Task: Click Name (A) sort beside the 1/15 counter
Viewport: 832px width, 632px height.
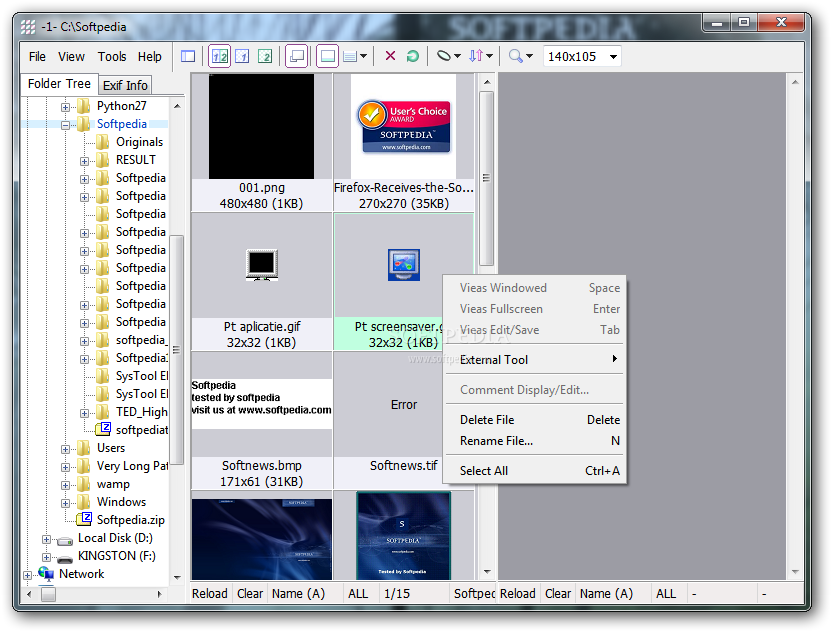Action: click(298, 593)
